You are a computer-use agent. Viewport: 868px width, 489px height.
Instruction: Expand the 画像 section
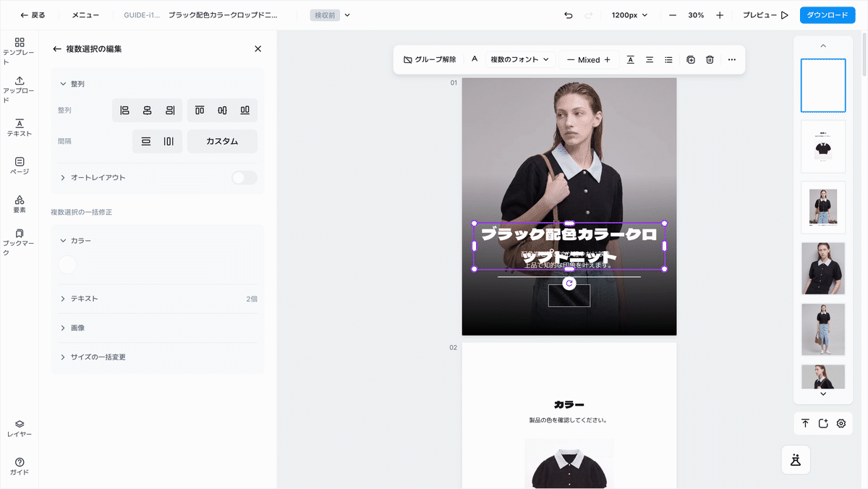63,328
